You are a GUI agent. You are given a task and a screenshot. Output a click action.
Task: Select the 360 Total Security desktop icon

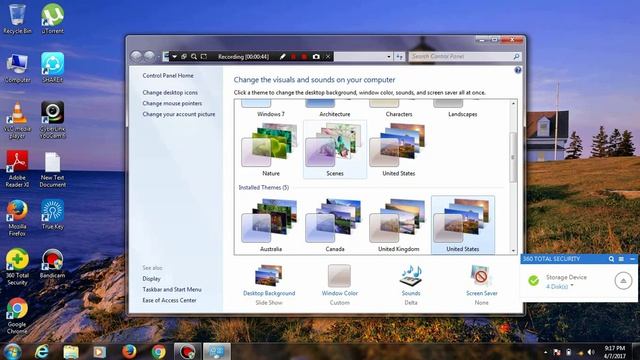pos(17,267)
